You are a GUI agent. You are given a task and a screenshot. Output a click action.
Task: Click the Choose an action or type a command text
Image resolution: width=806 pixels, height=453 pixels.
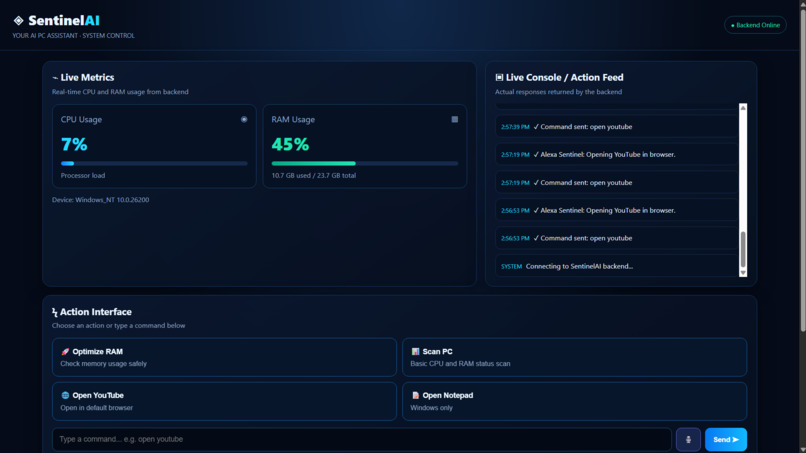click(118, 325)
